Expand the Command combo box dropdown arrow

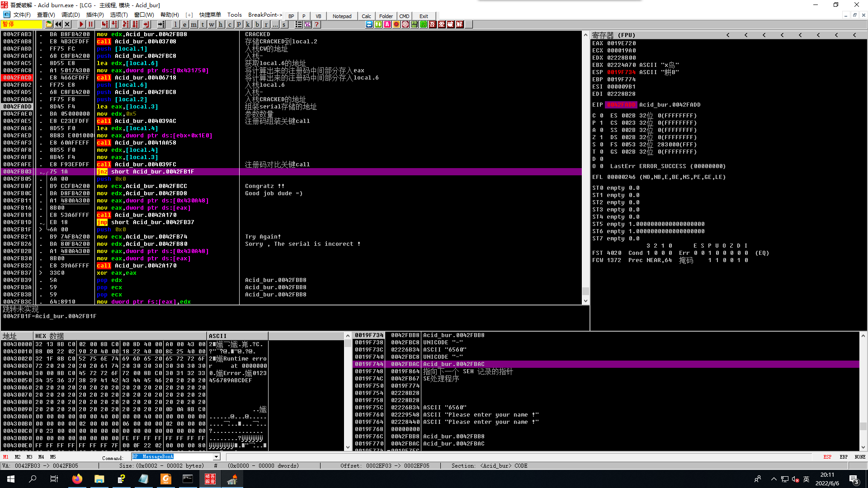216,457
